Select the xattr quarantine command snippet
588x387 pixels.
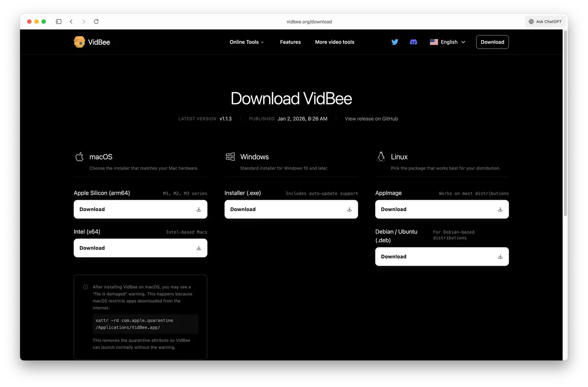coord(145,324)
